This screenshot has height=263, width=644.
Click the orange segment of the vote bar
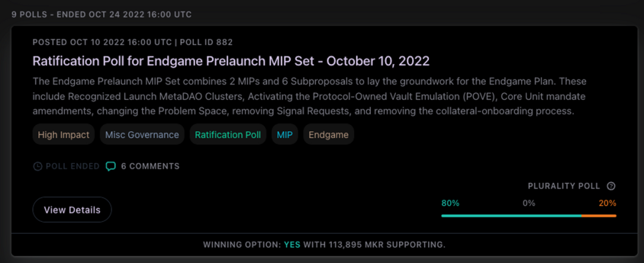(x=599, y=215)
